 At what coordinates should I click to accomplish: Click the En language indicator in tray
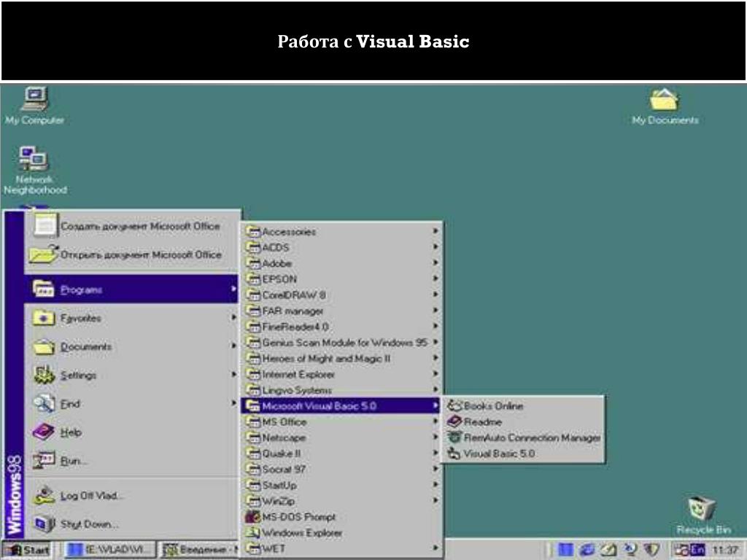pyautogui.click(x=697, y=550)
